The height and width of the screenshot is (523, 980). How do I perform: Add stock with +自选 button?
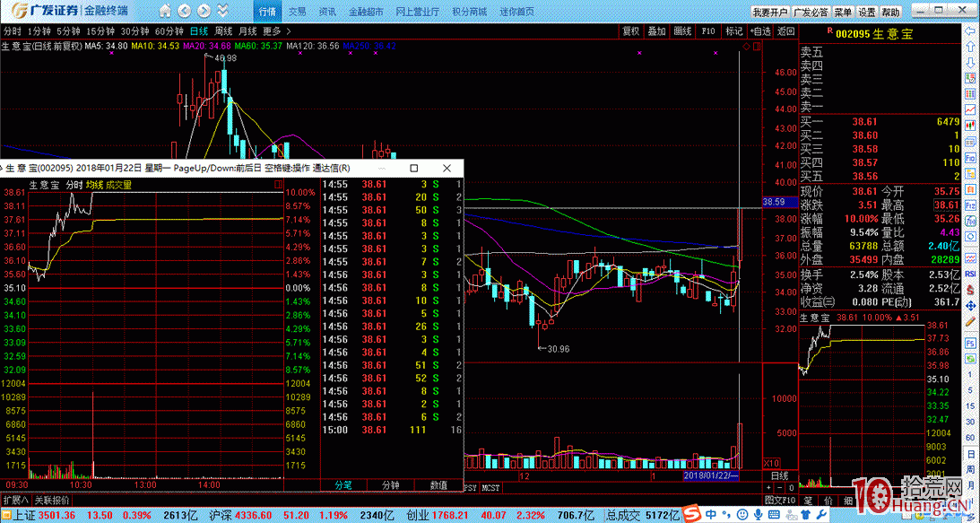click(x=760, y=31)
